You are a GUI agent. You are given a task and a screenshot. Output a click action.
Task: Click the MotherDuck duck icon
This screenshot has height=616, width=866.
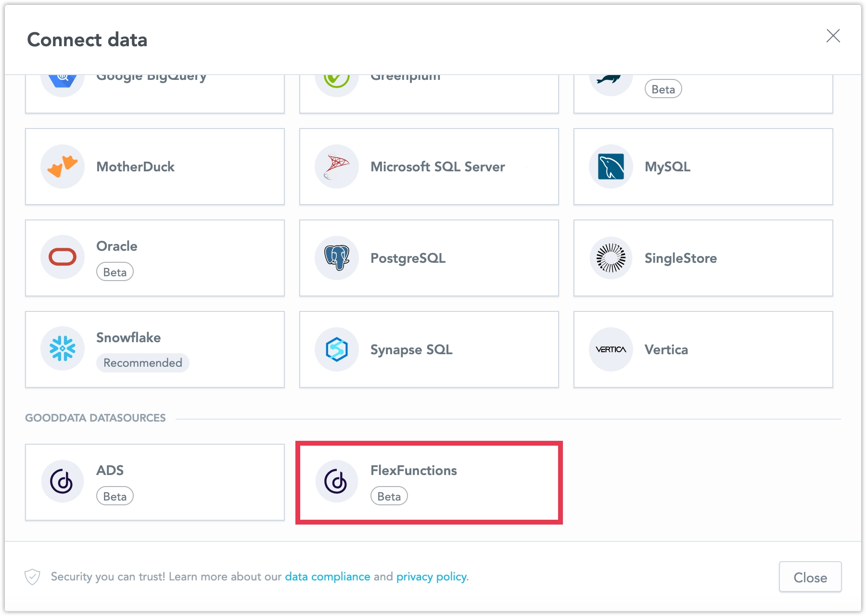(63, 167)
